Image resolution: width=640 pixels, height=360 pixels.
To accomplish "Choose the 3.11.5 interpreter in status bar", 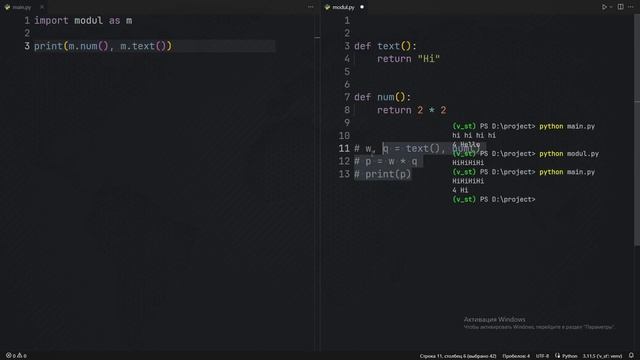I will 602,356.
